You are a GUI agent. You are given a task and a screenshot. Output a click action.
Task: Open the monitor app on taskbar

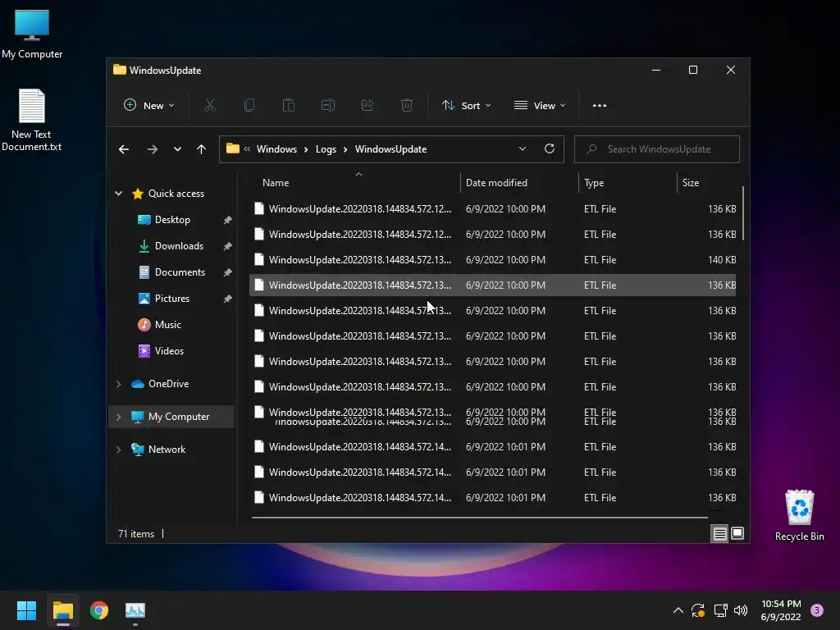coord(135,610)
